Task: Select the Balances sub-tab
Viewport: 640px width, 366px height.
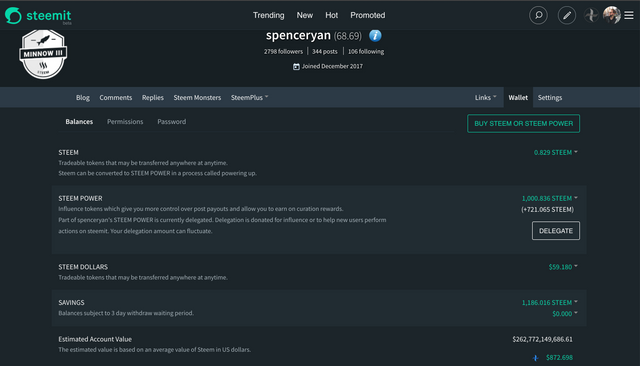Action: (79, 122)
